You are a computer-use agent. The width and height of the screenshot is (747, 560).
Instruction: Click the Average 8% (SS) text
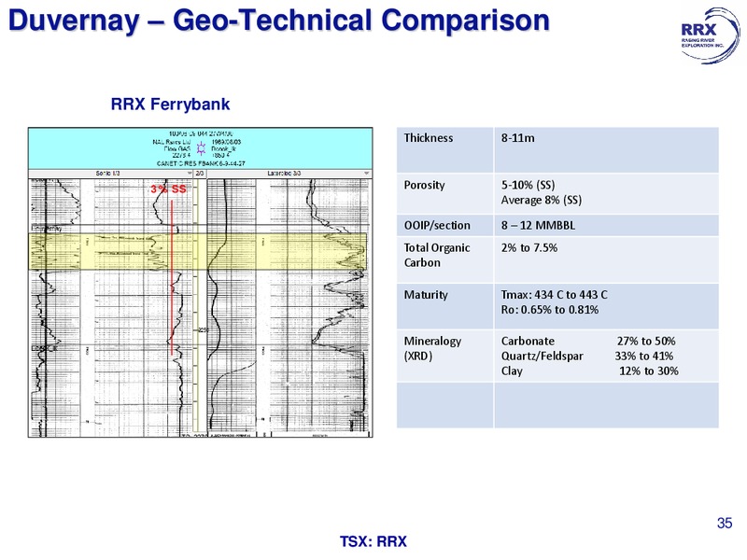click(x=542, y=200)
